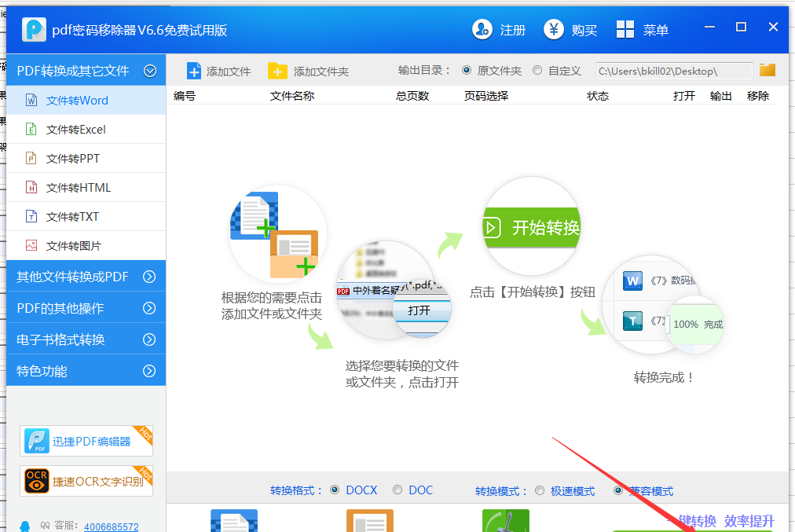Viewport: 795px width, 532px height.
Task: Click the 文件名称 column header
Action: click(292, 96)
